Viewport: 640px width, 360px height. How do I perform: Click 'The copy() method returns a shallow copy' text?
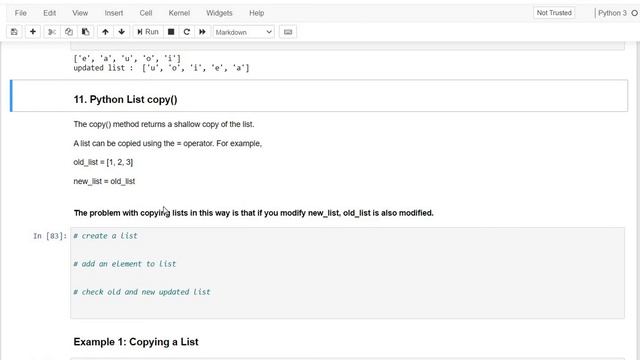point(164,124)
